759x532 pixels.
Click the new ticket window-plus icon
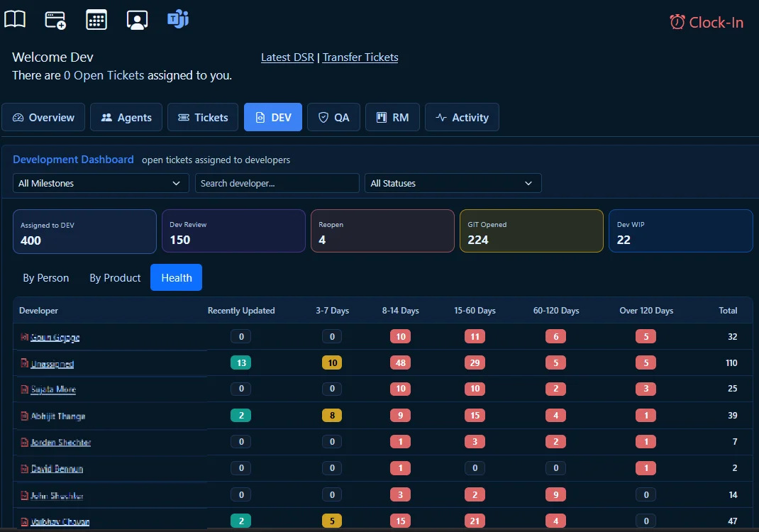(x=55, y=20)
